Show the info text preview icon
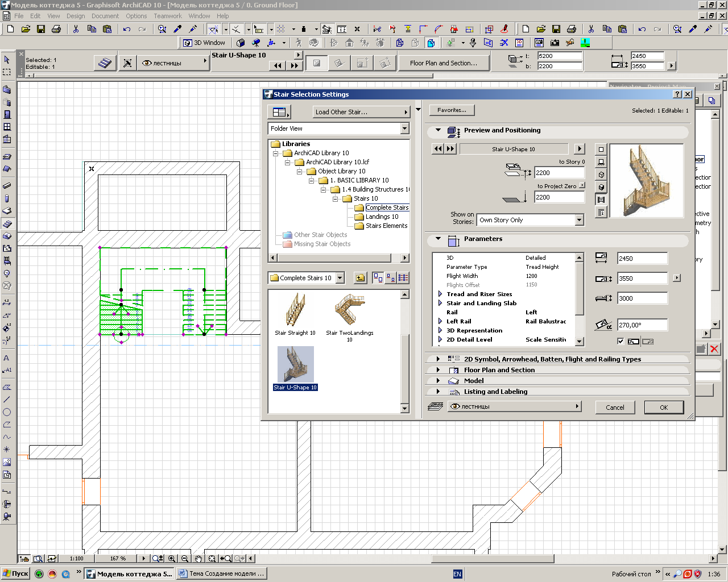Viewport: 728px width, 582px height. coord(601,212)
